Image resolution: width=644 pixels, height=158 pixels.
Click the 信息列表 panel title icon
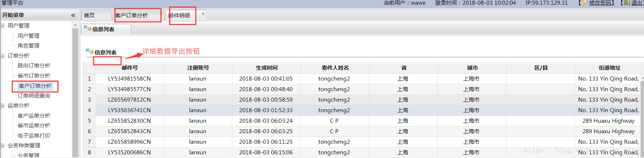pos(90,52)
